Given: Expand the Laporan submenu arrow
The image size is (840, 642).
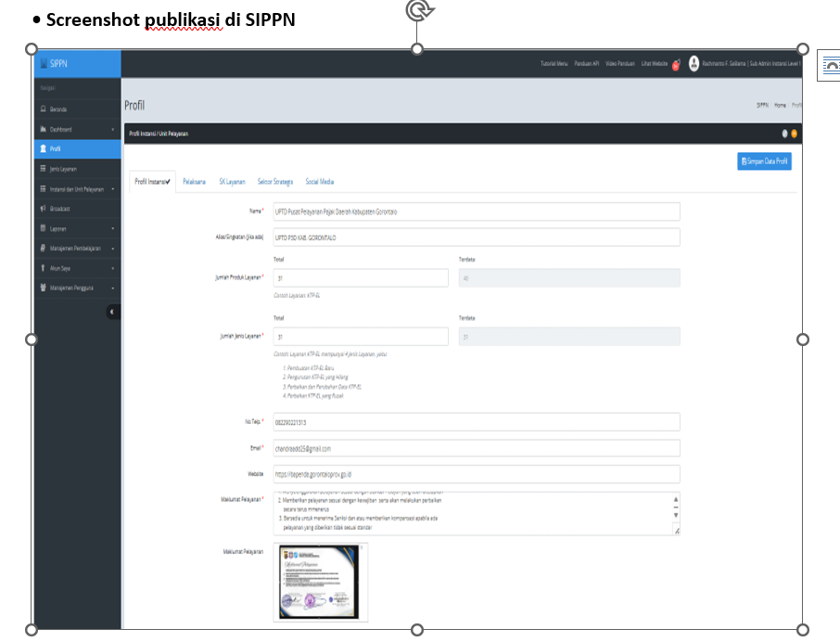Looking at the screenshot, I should [112, 228].
